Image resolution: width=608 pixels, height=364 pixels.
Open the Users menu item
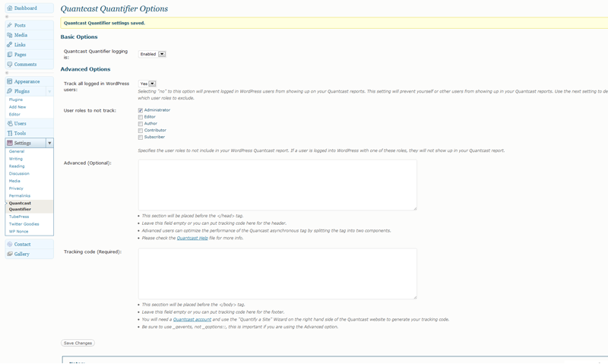[x=29, y=123]
